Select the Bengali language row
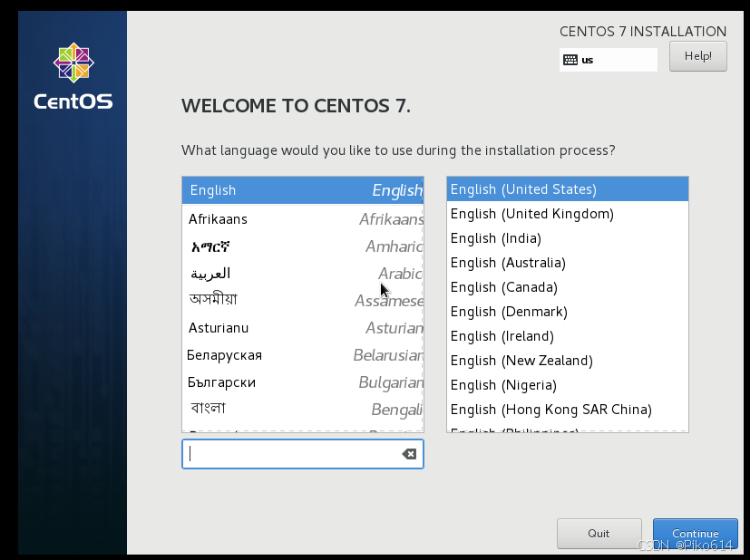This screenshot has width=750, height=560. coord(303,409)
